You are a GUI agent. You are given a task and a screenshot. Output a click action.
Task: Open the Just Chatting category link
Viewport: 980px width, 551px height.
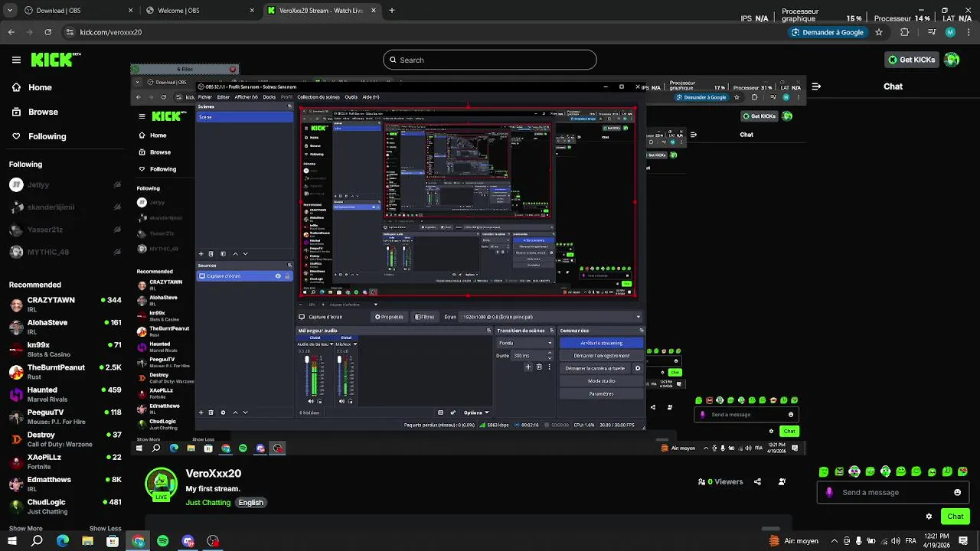tap(207, 503)
